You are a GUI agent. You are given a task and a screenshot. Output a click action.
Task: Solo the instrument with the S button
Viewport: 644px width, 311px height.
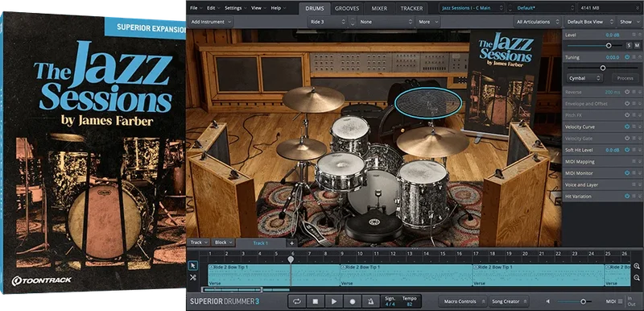pos(629,46)
